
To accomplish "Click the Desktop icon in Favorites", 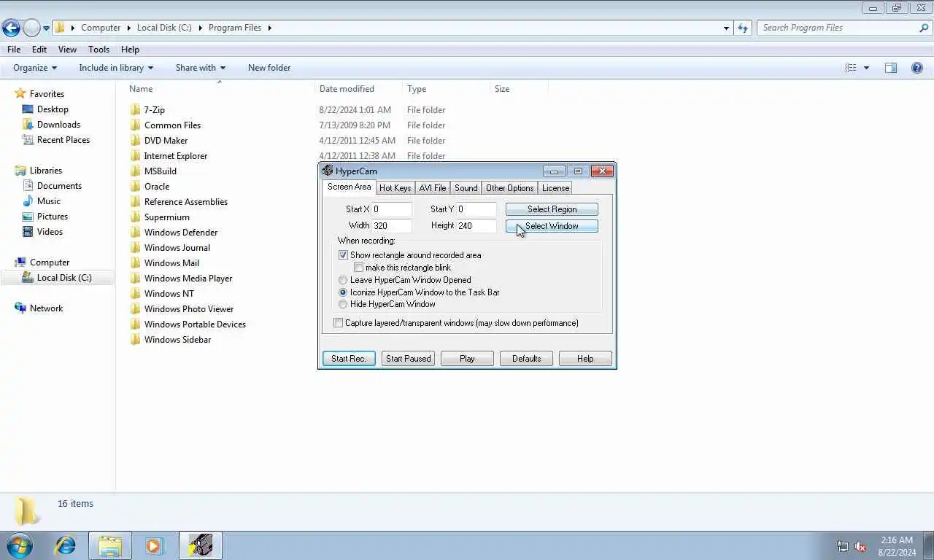I will point(28,109).
